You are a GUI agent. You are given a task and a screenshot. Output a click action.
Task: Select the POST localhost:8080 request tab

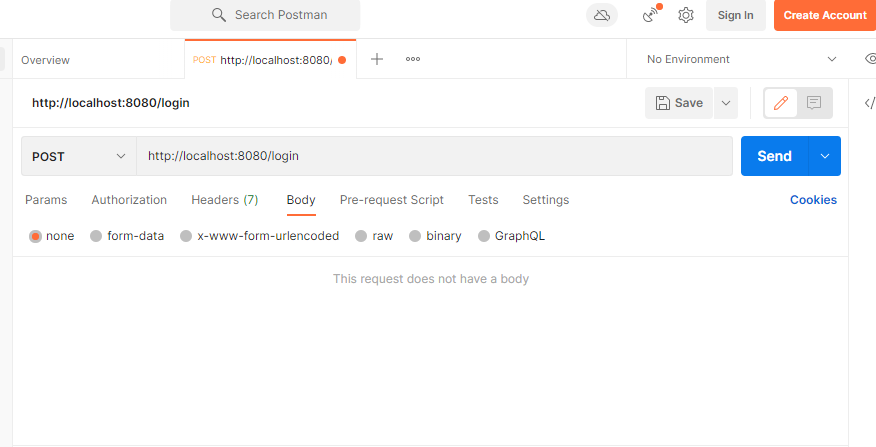[x=270, y=60]
